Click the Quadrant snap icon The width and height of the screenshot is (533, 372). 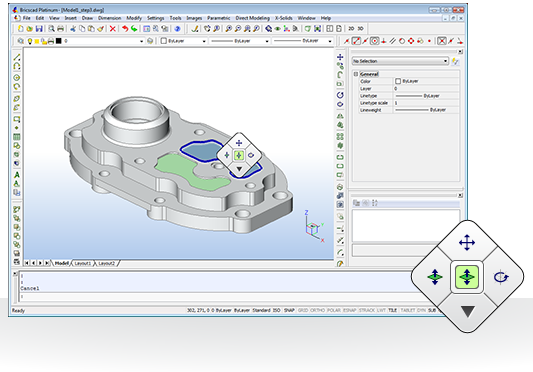[x=411, y=41]
